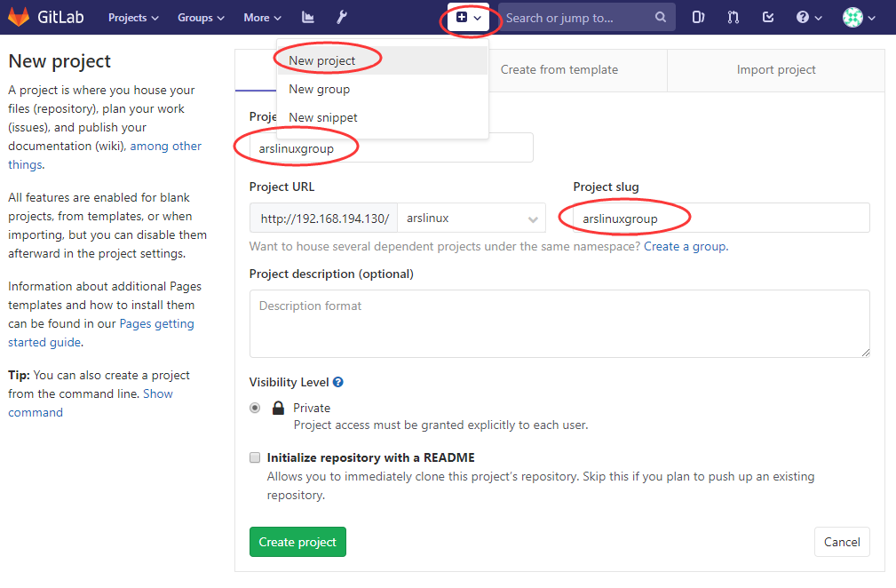Click the Project URL label
Viewport: 896px width, 588px height.
tap(281, 187)
